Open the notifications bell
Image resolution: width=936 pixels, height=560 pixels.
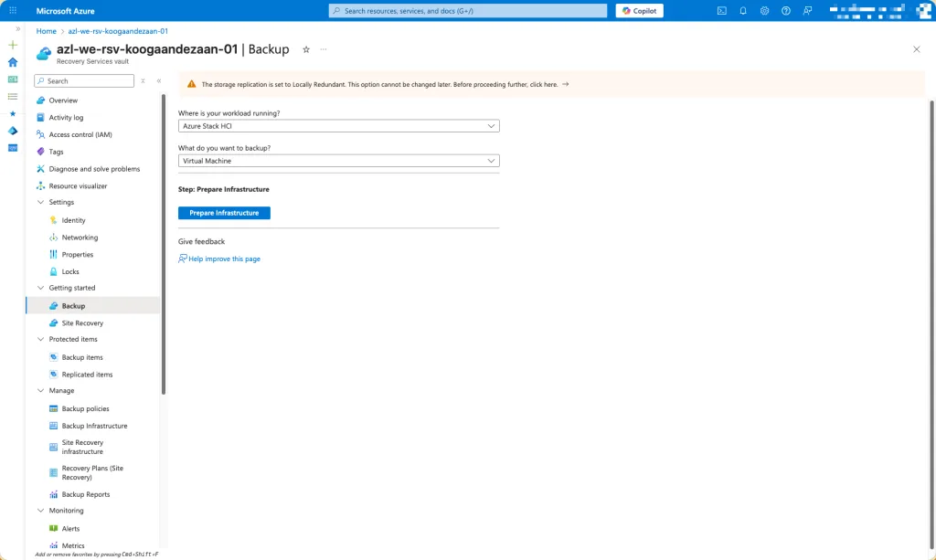click(743, 11)
